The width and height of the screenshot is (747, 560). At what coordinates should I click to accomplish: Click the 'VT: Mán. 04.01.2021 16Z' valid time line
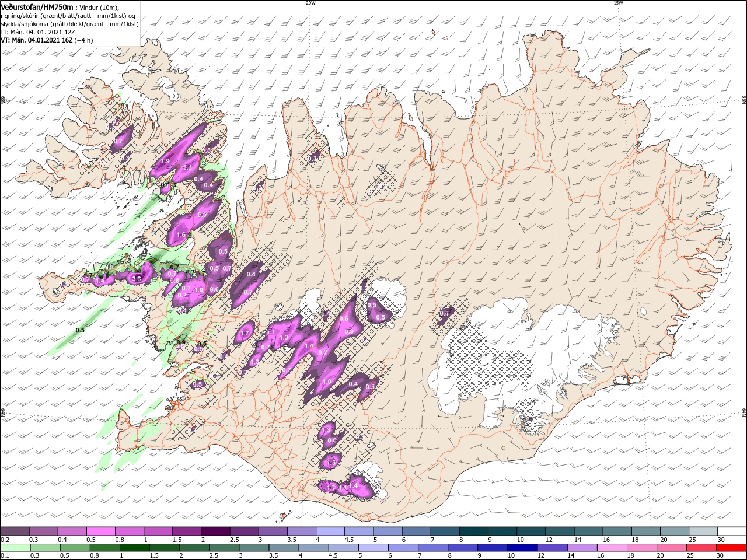click(37, 40)
